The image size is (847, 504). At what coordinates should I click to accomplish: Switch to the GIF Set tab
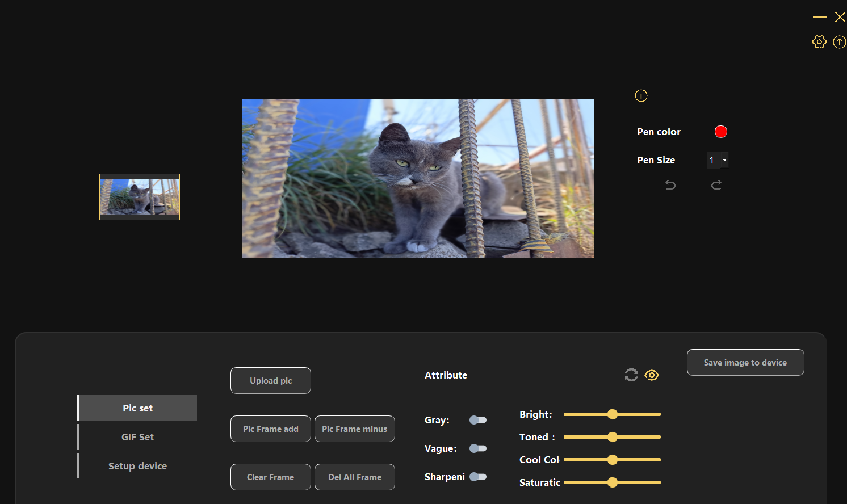137,437
